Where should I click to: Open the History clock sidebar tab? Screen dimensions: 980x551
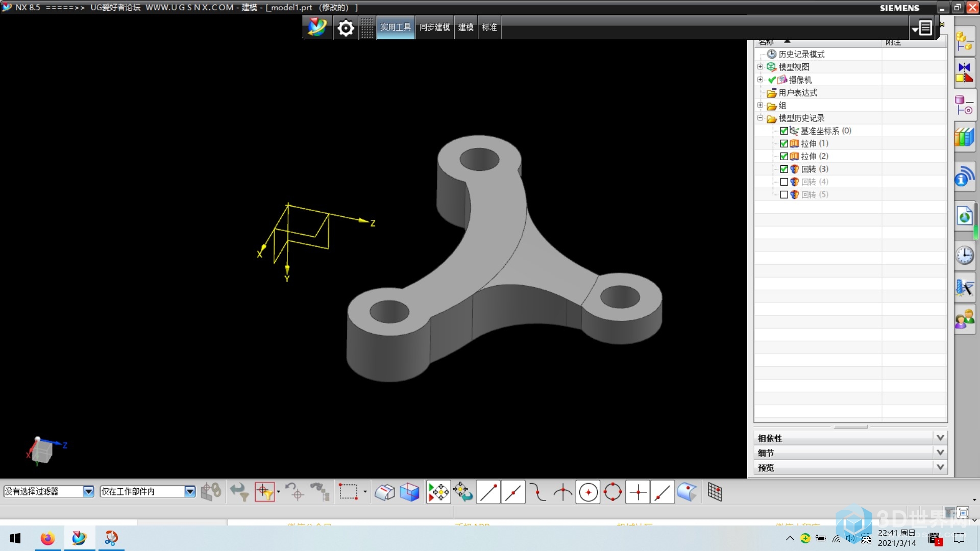[964, 255]
